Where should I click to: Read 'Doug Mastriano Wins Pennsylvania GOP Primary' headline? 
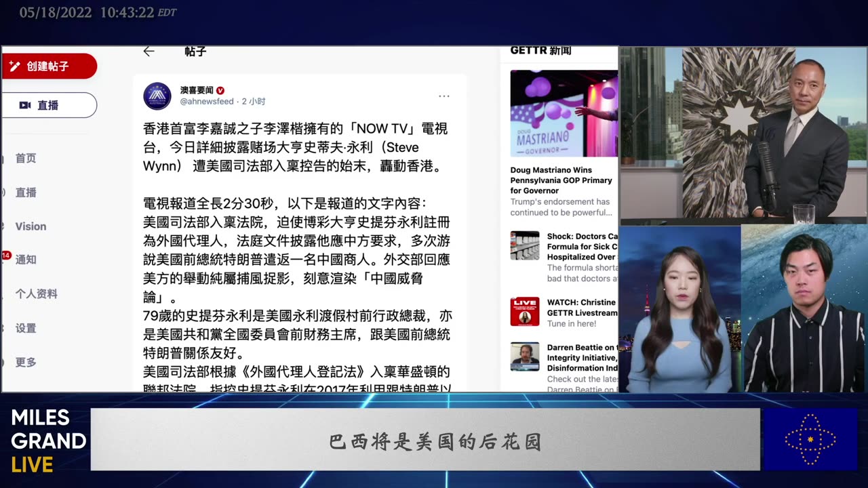click(561, 180)
